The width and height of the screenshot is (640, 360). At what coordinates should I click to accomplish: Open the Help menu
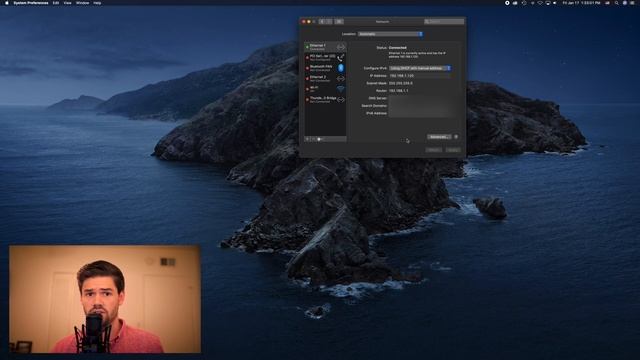(x=97, y=3)
